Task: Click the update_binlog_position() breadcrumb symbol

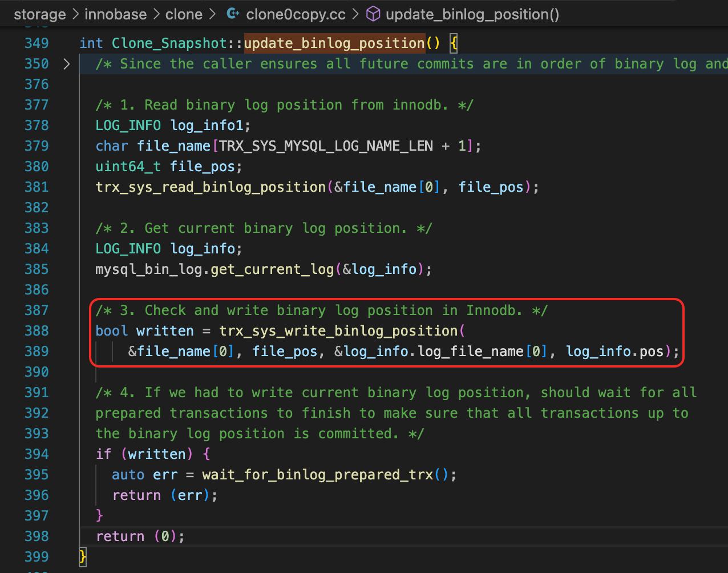Action: tap(472, 14)
